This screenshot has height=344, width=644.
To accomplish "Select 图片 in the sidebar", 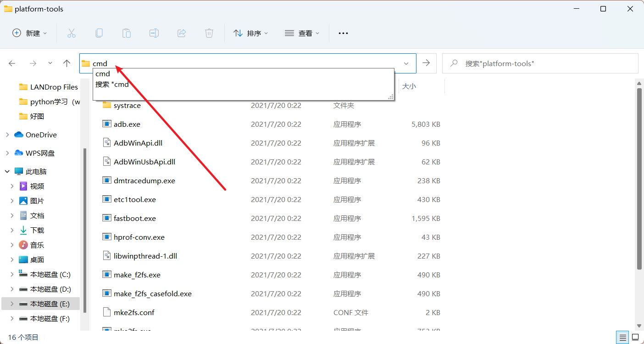I will coord(31,201).
